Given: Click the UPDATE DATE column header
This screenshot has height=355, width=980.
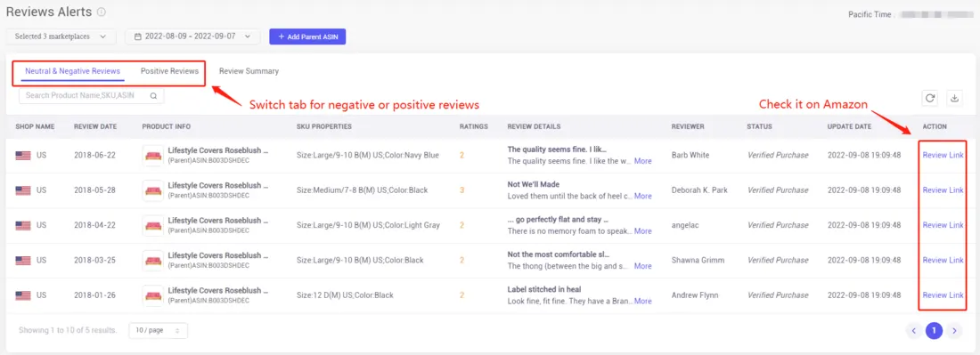Looking at the screenshot, I should coord(849,126).
